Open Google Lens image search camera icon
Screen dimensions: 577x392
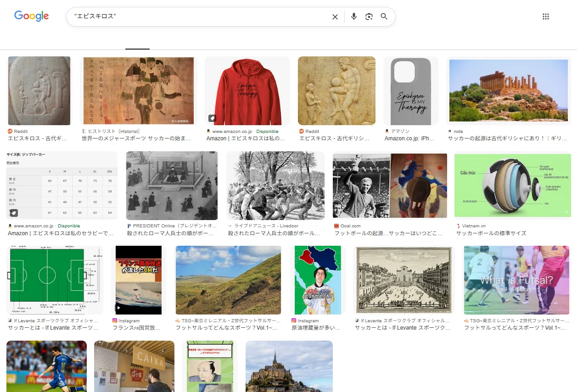369,17
